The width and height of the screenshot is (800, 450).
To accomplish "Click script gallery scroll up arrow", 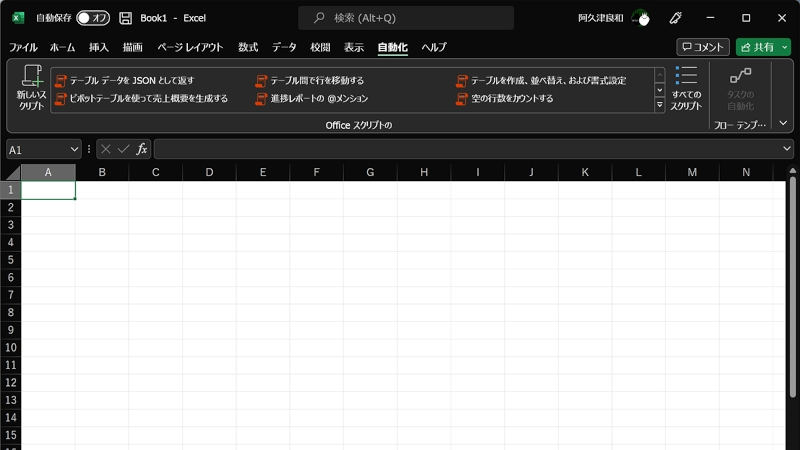I will click(660, 75).
